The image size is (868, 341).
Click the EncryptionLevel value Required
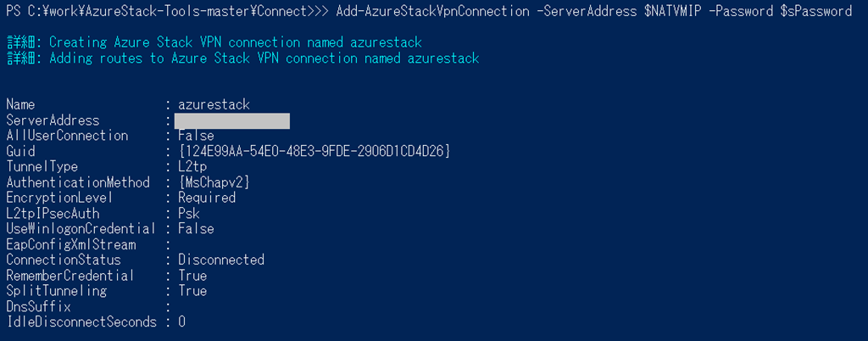click(x=207, y=198)
